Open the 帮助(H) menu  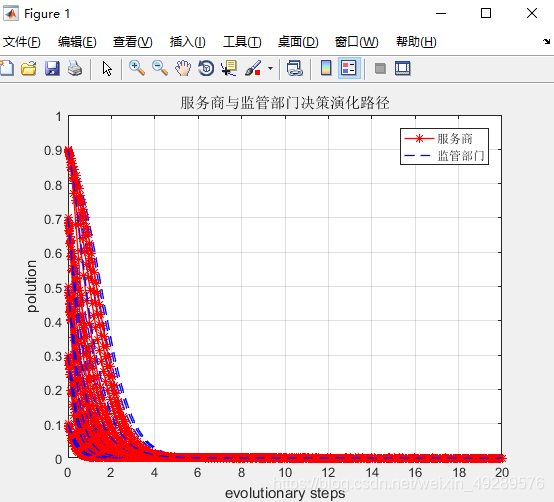[416, 42]
